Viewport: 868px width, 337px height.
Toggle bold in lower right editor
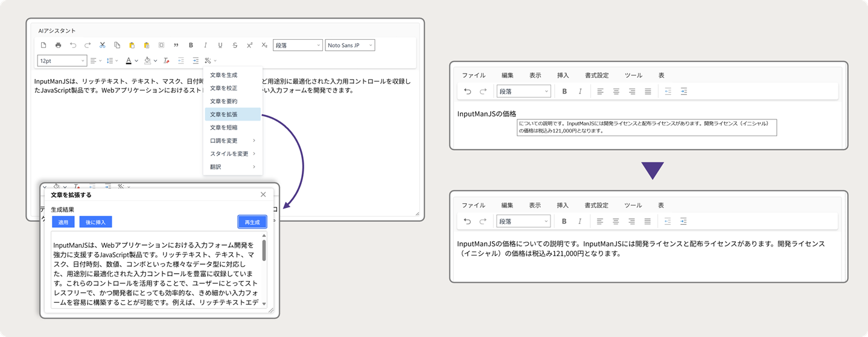564,221
